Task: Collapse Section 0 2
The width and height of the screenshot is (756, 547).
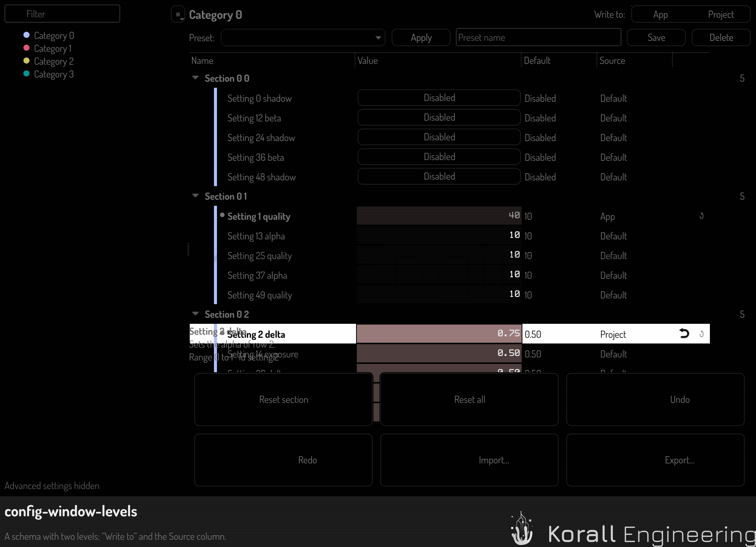Action: click(x=195, y=314)
